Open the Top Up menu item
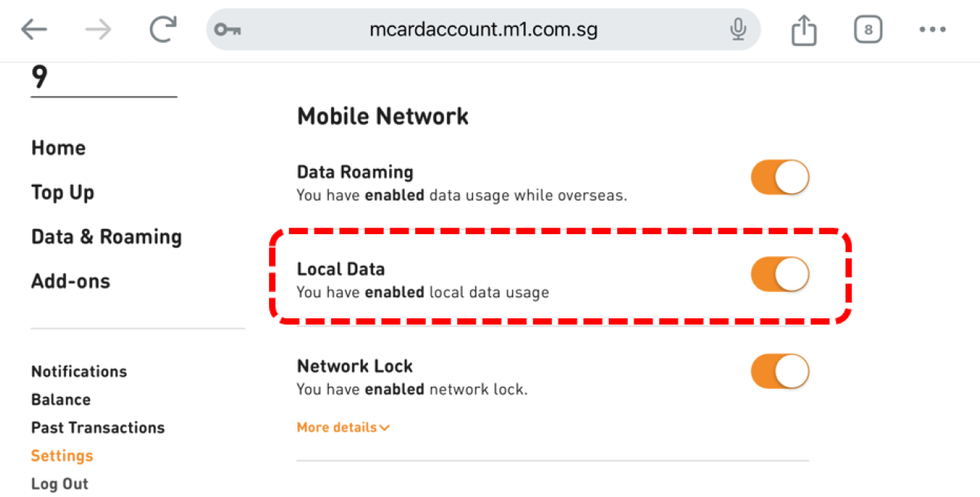The width and height of the screenshot is (980, 497). 62,193
